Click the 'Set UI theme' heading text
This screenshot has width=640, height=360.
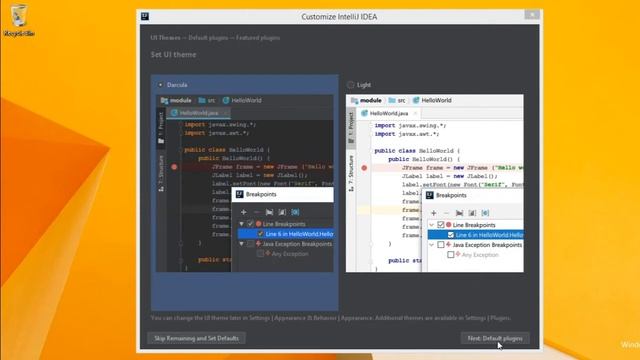[x=173, y=55]
